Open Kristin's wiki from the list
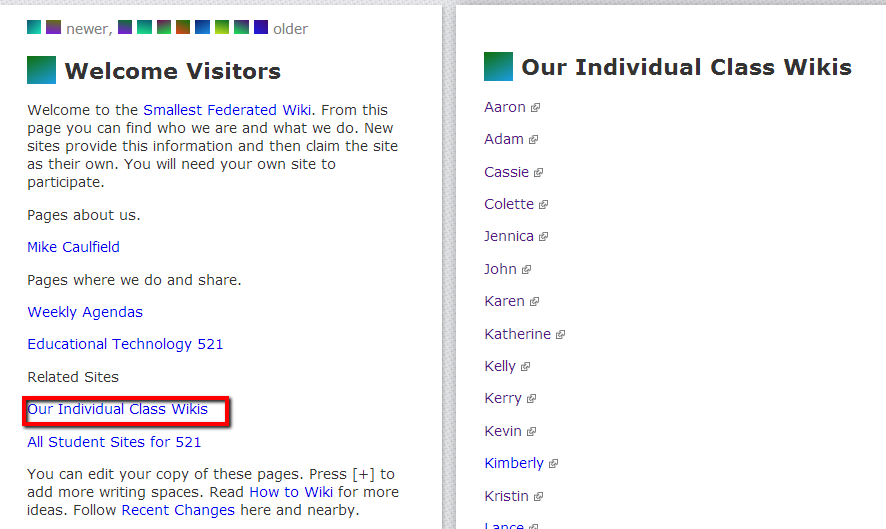The width and height of the screenshot is (886, 529). pos(506,496)
